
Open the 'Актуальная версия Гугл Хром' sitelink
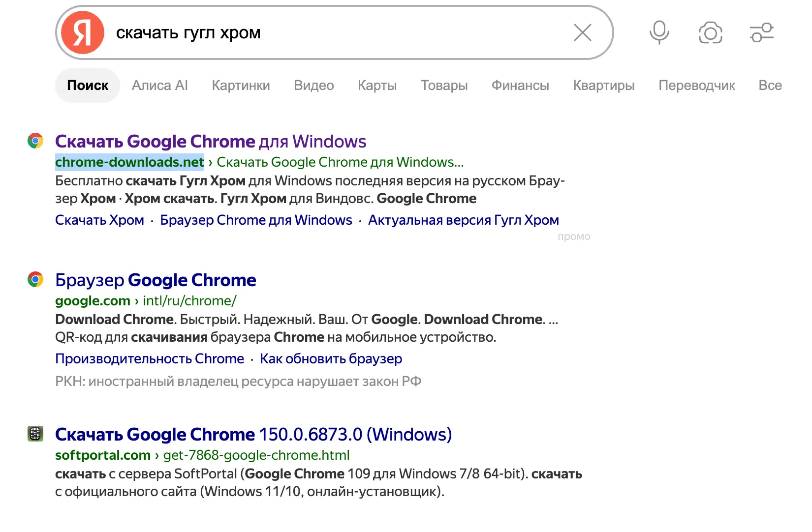coord(464,220)
